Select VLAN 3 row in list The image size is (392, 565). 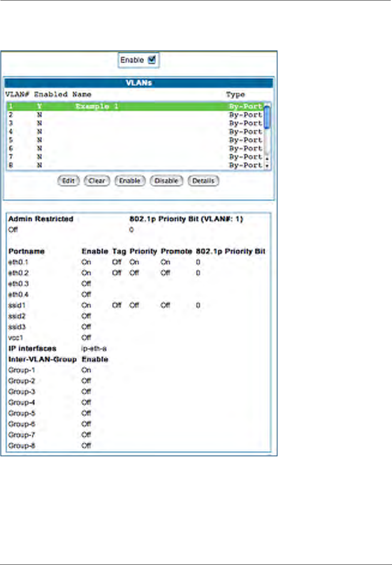[135, 123]
